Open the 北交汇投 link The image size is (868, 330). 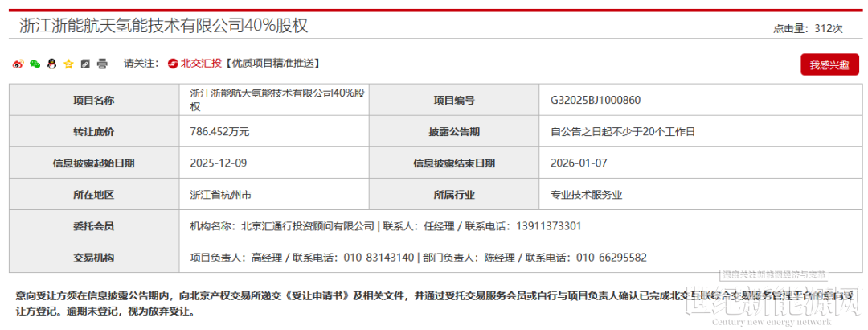tap(199, 63)
